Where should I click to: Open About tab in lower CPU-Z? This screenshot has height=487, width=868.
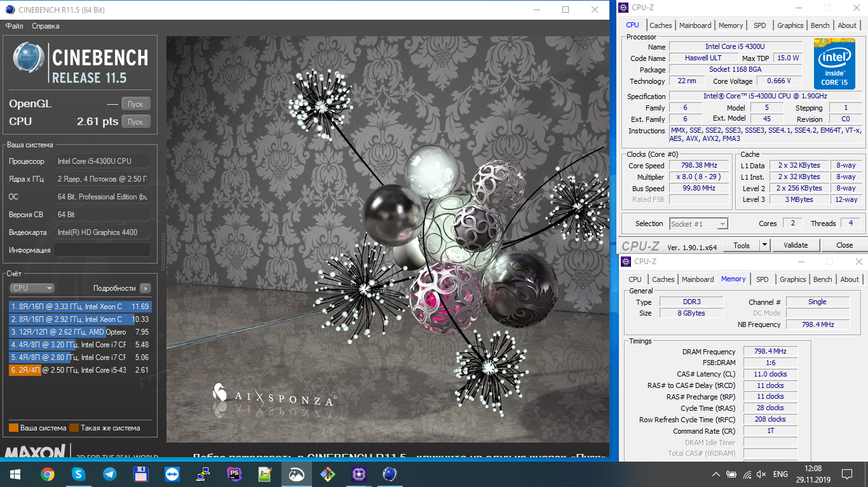point(850,279)
